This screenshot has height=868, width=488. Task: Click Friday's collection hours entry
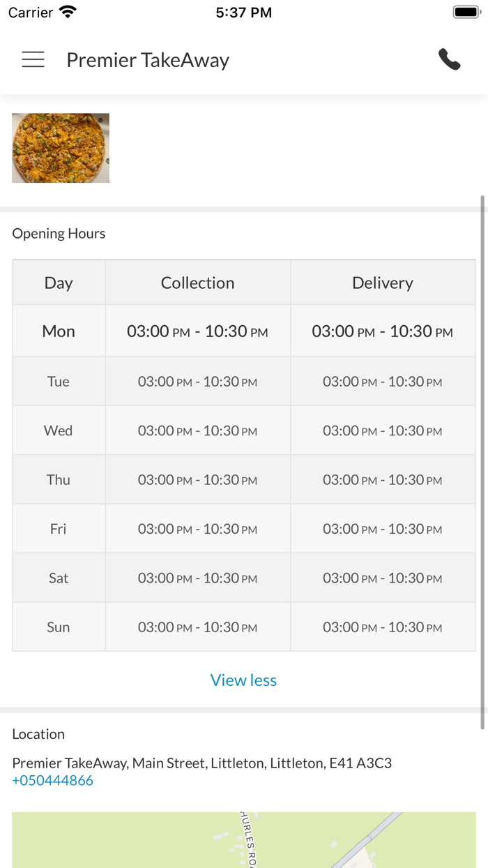tap(197, 528)
